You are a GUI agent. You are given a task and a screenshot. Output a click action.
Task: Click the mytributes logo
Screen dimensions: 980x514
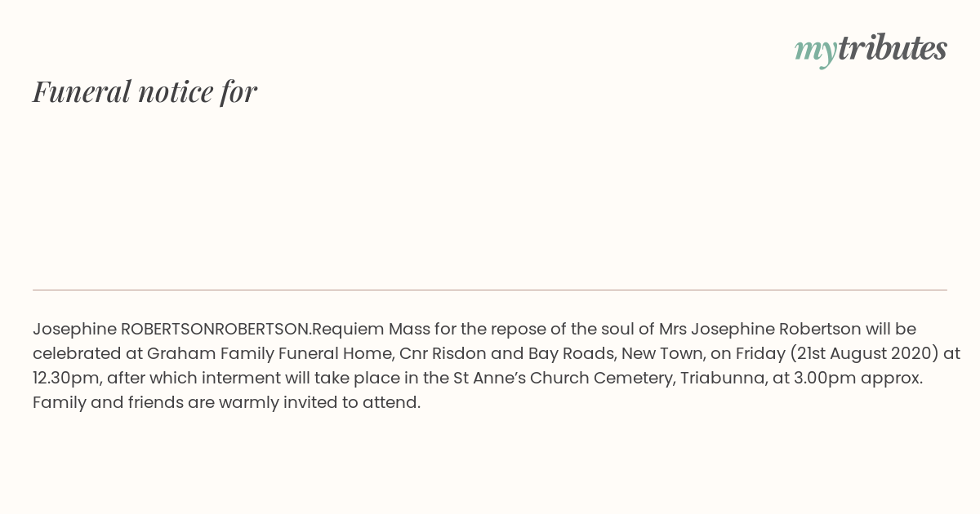pyautogui.click(x=871, y=49)
